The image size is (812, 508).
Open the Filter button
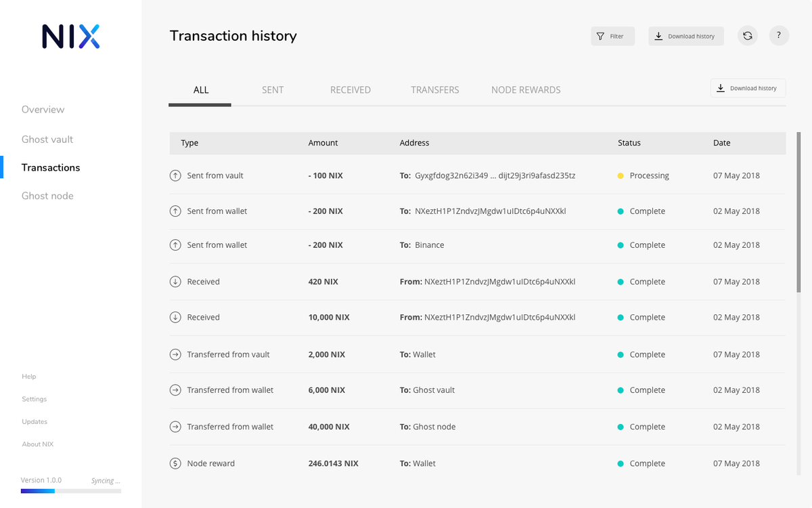pyautogui.click(x=612, y=36)
